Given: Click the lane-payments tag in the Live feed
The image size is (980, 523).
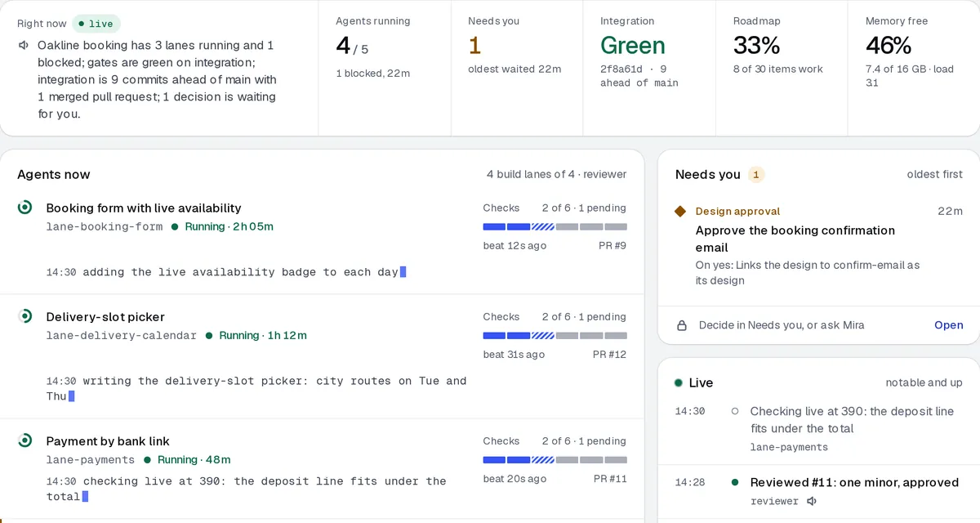Looking at the screenshot, I should [x=789, y=447].
